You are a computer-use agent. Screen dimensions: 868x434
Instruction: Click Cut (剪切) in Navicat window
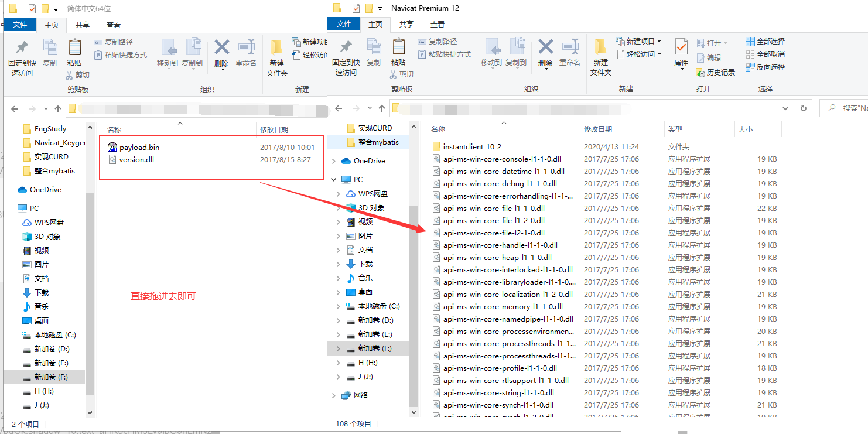[x=401, y=74]
